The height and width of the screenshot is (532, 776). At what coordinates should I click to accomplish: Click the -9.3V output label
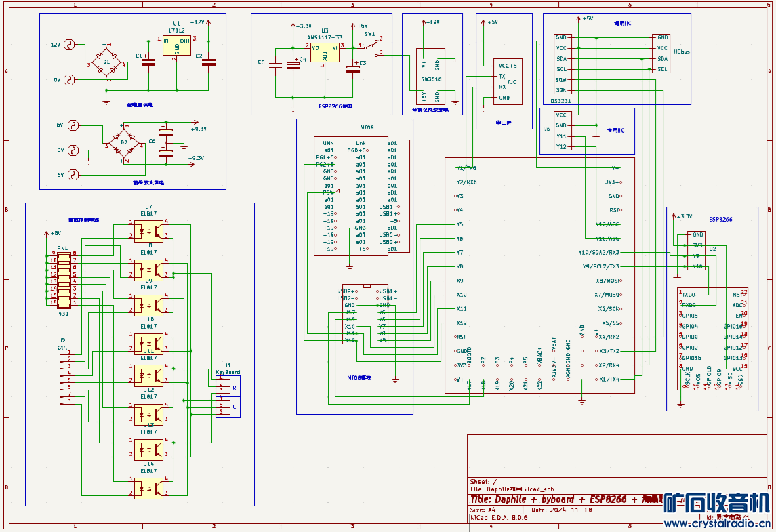[196, 158]
